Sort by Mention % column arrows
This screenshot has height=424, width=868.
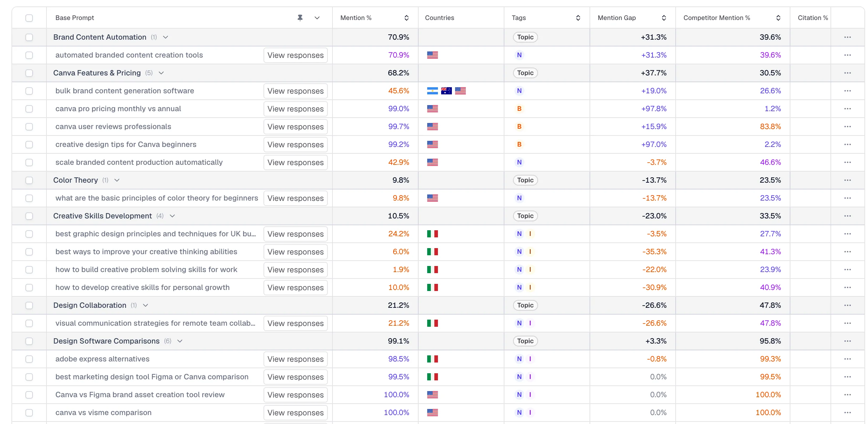click(x=406, y=18)
